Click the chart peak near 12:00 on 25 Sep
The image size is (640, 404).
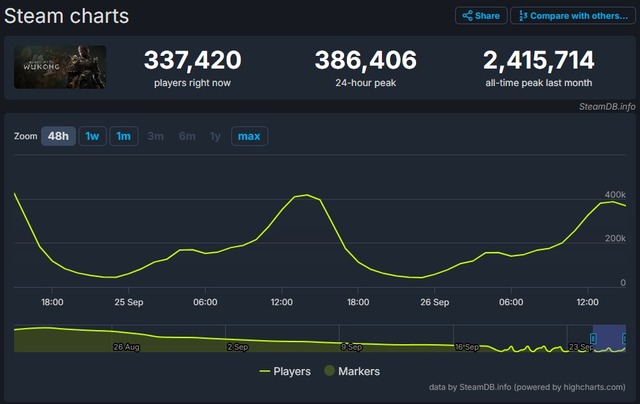(x=307, y=195)
